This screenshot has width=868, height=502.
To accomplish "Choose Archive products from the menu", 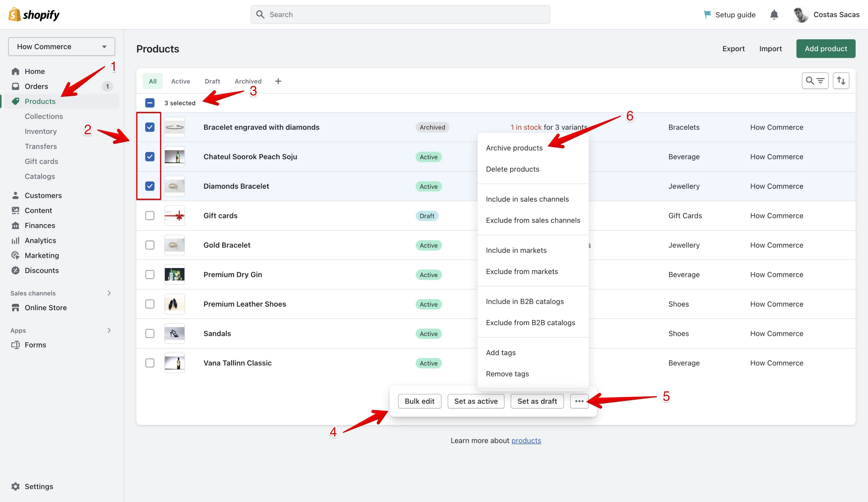I will pyautogui.click(x=514, y=148).
